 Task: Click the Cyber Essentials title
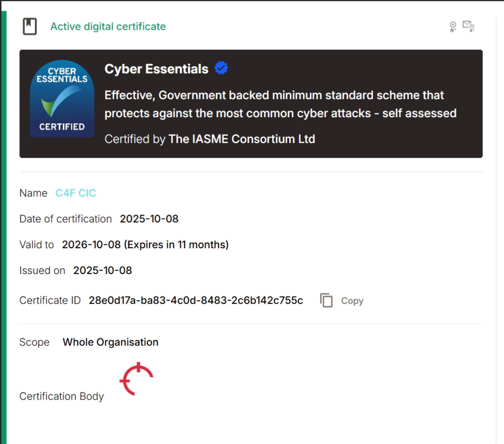(x=156, y=69)
